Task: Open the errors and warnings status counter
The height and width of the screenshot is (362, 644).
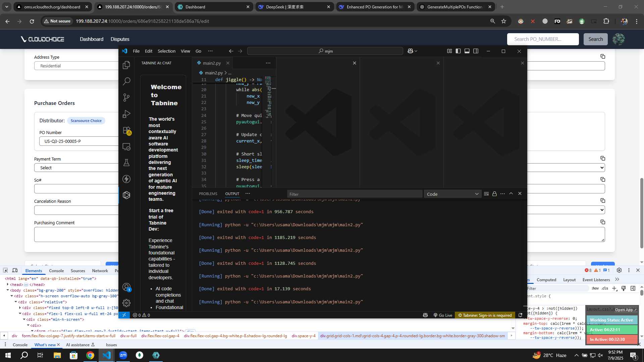Action: click(141, 315)
